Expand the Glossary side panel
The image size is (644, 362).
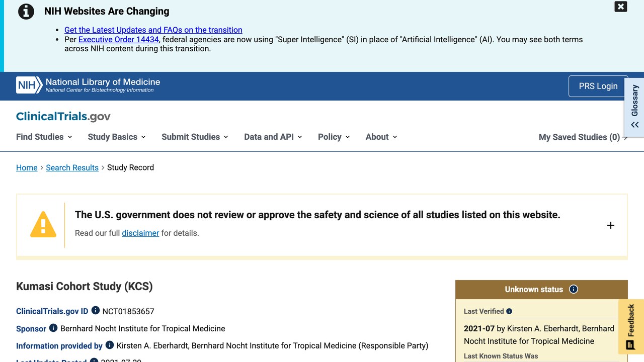tap(634, 107)
